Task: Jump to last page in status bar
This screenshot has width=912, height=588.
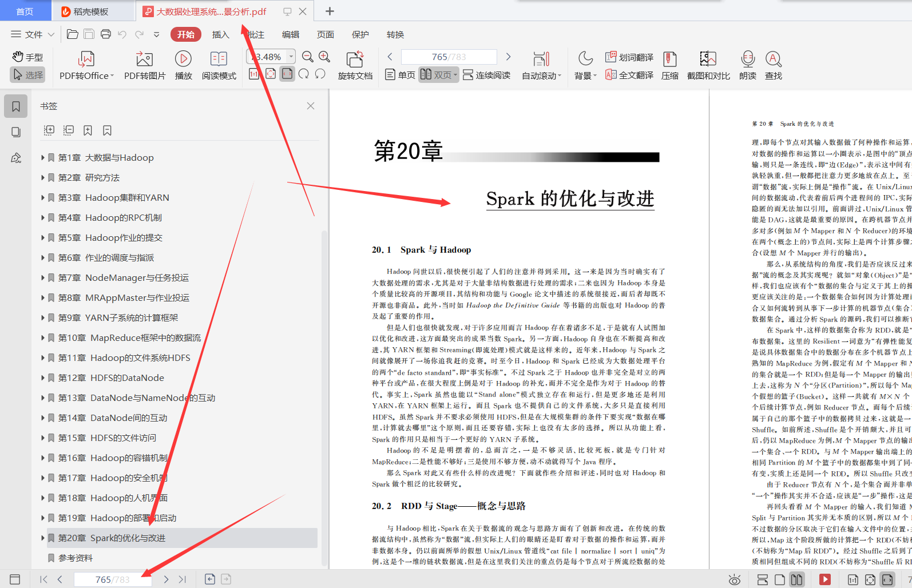Action: click(x=183, y=579)
